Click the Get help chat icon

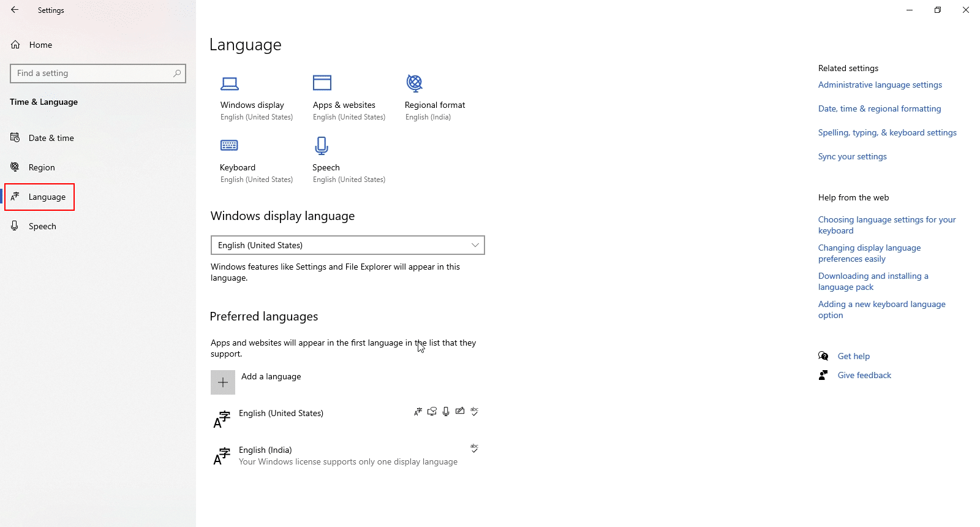(823, 356)
